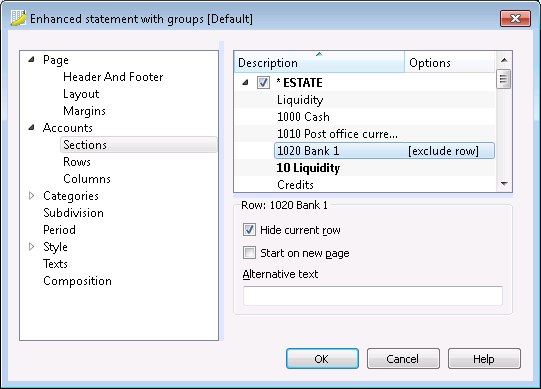This screenshot has width=541, height=389.
Task: Collapse the Page tree node
Action: [31, 59]
